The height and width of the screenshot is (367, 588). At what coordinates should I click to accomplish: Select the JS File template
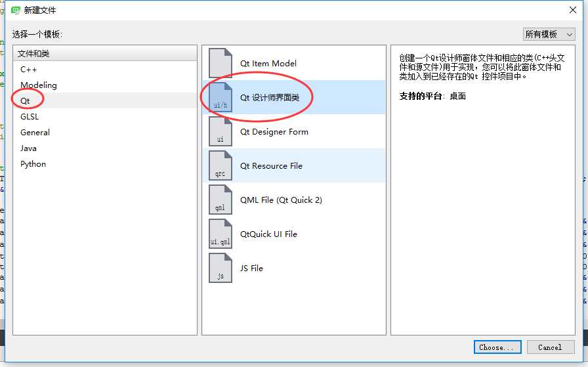[294, 268]
